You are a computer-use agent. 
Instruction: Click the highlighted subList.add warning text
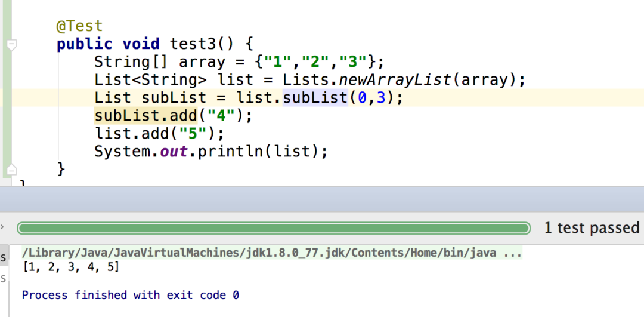(146, 116)
